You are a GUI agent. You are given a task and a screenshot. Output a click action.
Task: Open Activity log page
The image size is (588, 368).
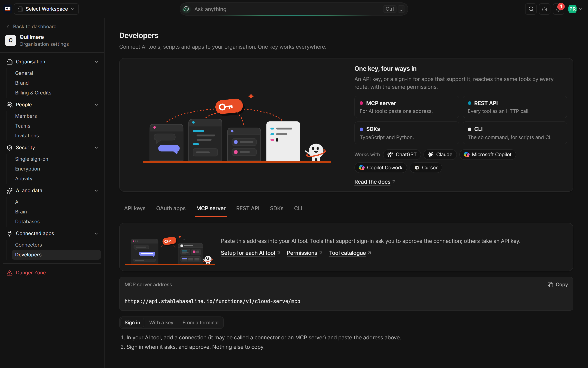tap(23, 179)
